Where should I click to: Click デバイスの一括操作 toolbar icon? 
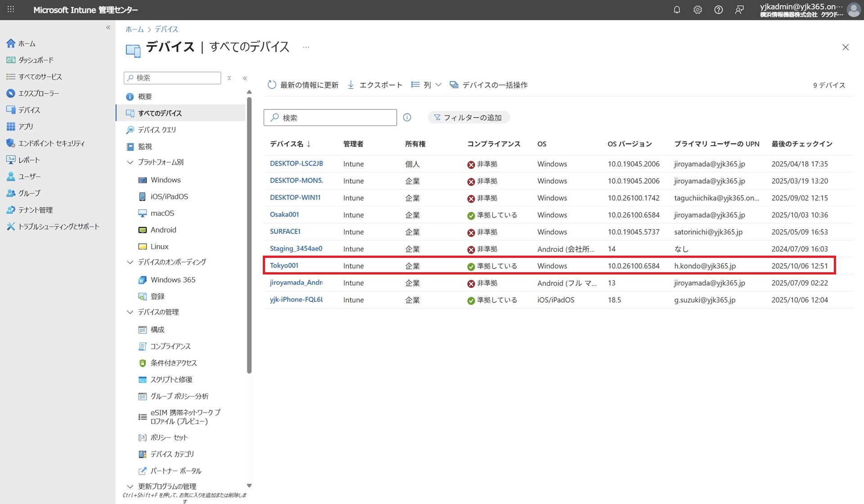[454, 85]
